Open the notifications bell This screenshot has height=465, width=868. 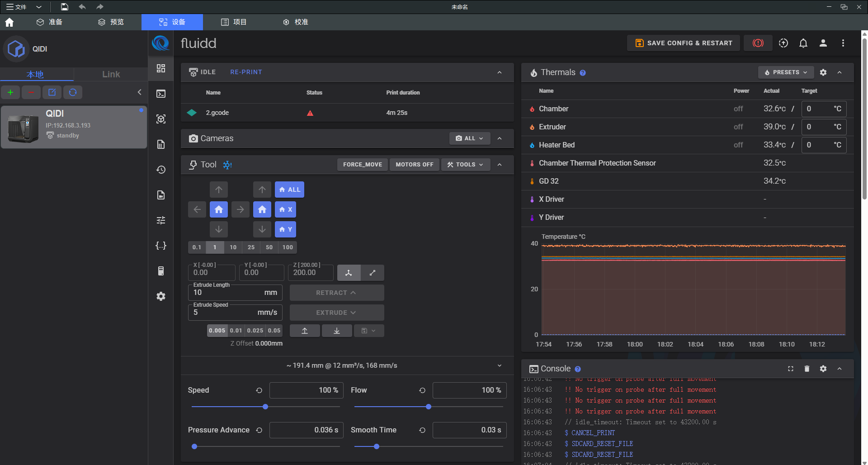803,43
